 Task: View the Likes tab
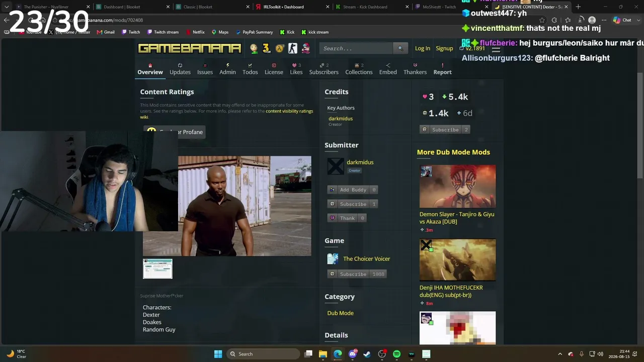pos(296,69)
